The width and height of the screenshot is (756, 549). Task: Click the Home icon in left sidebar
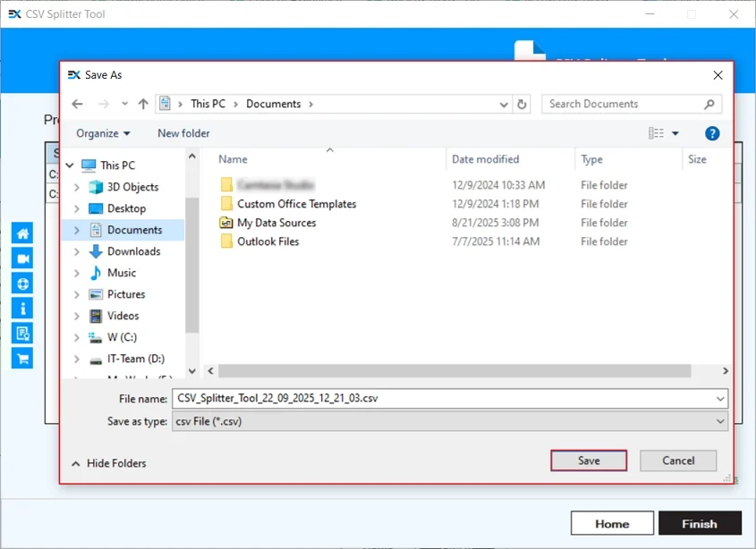point(22,233)
